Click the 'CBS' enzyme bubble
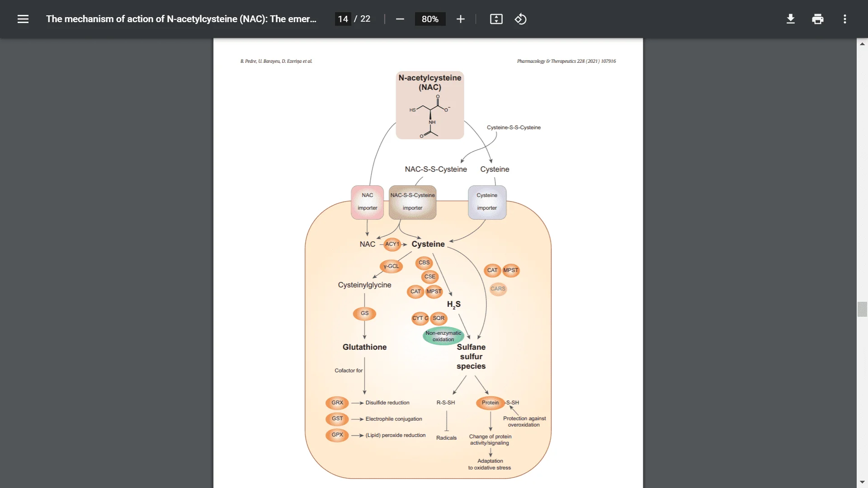 click(424, 263)
